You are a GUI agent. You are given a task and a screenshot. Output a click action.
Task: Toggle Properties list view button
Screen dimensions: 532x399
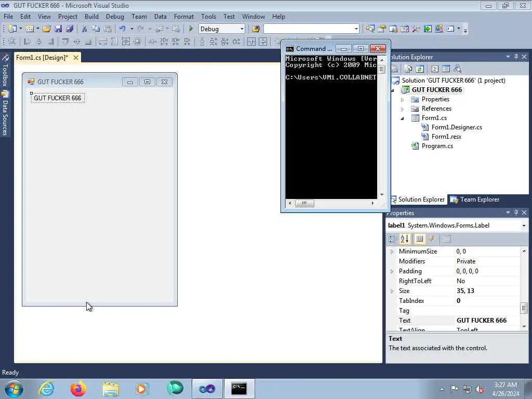(x=420, y=239)
